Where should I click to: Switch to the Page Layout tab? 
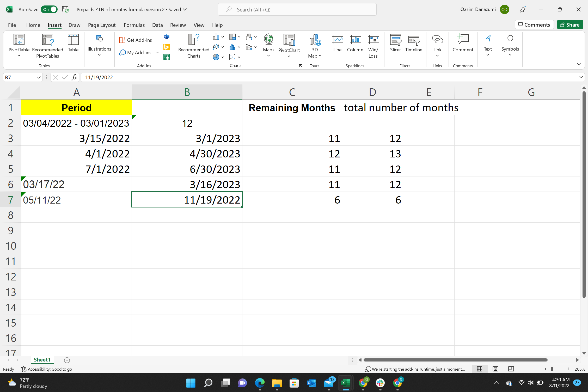[x=102, y=25]
